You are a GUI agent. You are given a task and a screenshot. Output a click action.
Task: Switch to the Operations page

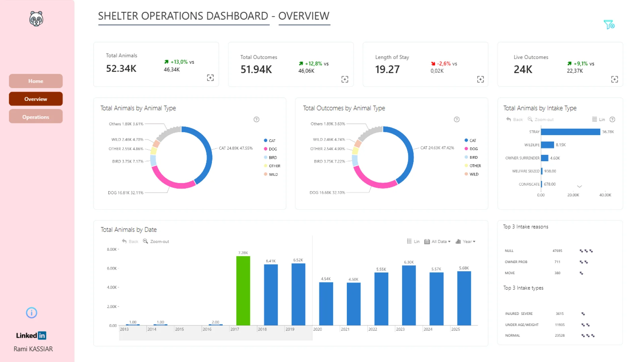36,117
